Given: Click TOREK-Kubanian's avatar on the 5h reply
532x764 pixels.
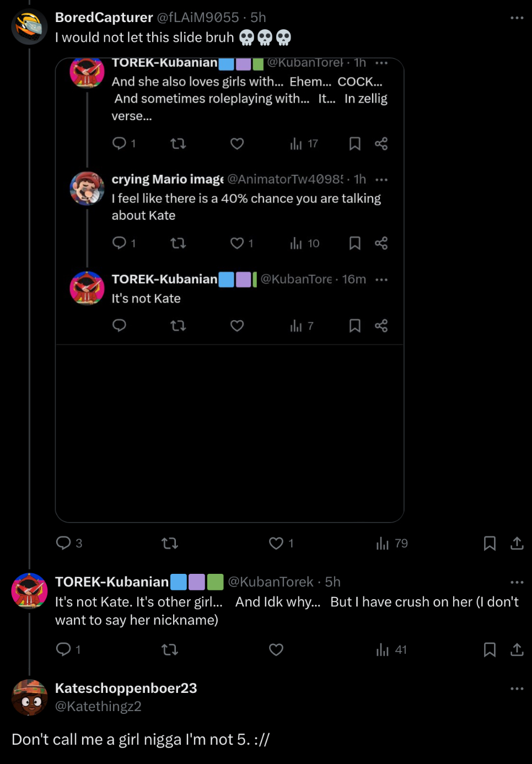Looking at the screenshot, I should (29, 591).
